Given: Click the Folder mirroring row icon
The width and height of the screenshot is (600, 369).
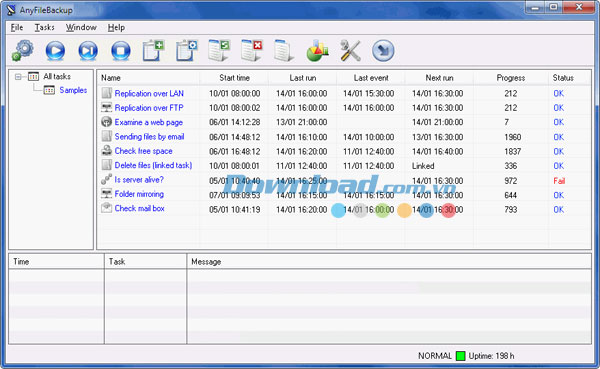Looking at the screenshot, I should 107,194.
